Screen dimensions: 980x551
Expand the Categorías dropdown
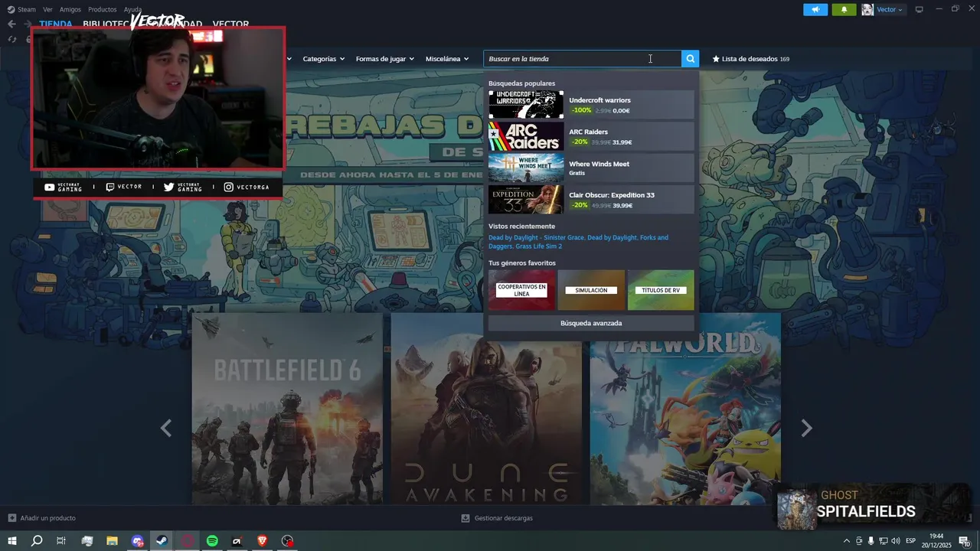pyautogui.click(x=323, y=59)
